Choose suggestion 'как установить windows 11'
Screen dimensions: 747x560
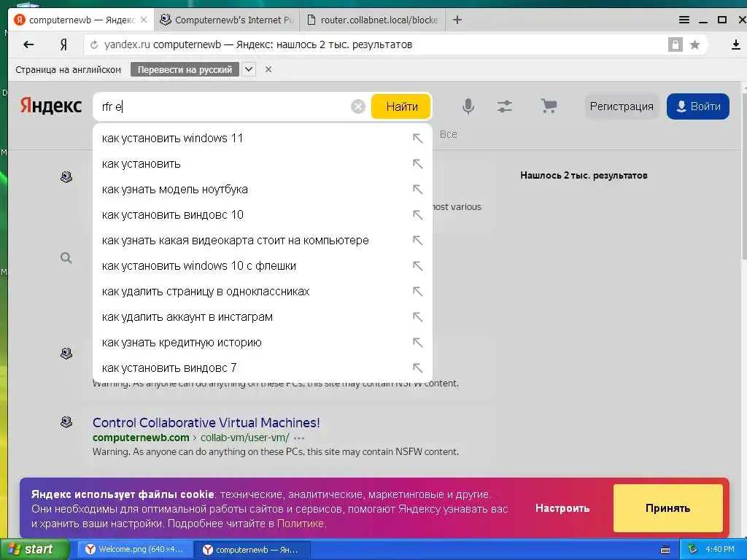click(x=263, y=138)
